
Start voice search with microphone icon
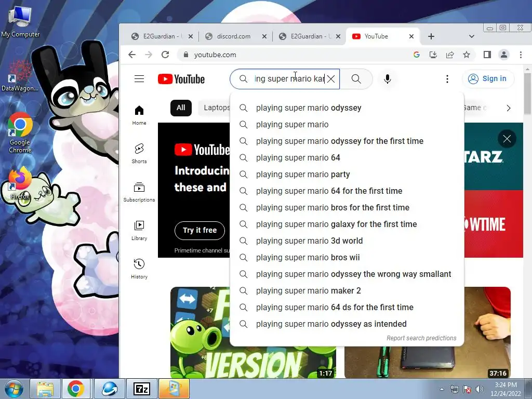(388, 79)
